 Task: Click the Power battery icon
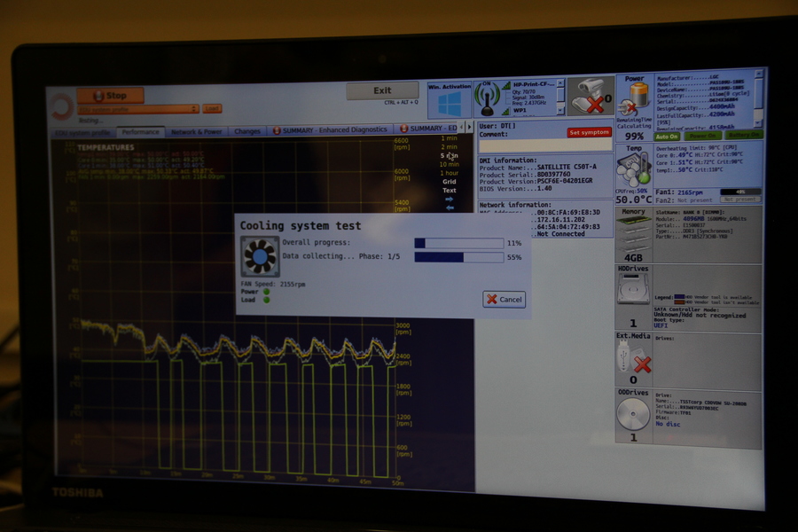click(x=634, y=98)
